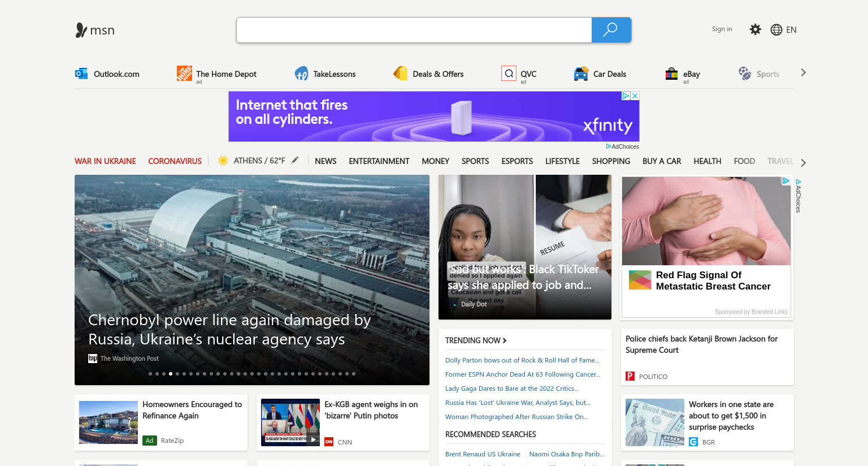Click the Car Deals car icon
Image resolution: width=868 pixels, height=466 pixels.
pos(581,74)
